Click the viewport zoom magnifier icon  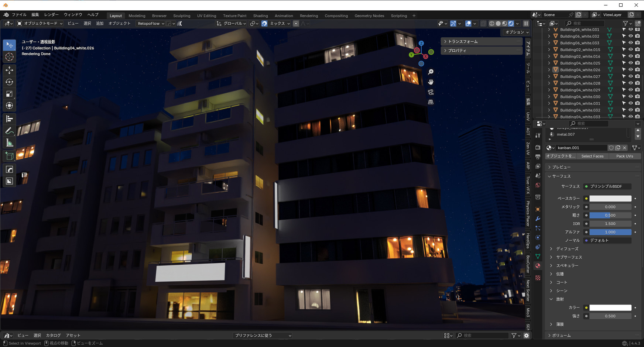(431, 72)
